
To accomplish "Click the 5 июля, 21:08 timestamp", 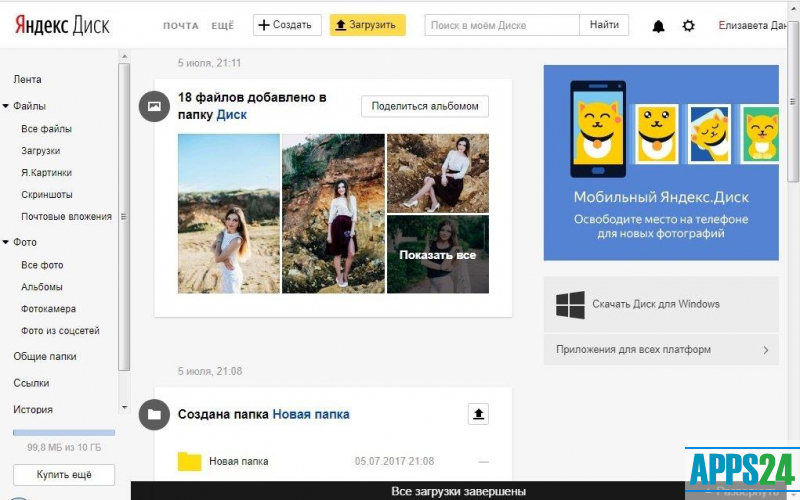I will pos(210,371).
